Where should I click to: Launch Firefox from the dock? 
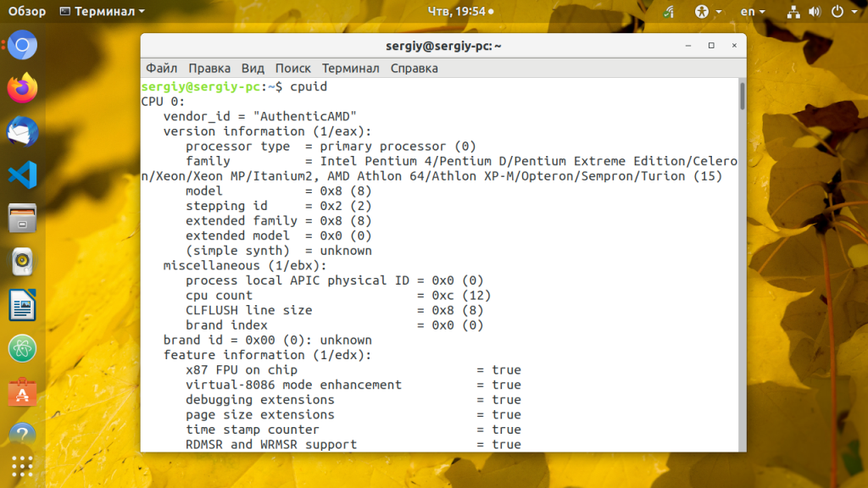click(23, 88)
